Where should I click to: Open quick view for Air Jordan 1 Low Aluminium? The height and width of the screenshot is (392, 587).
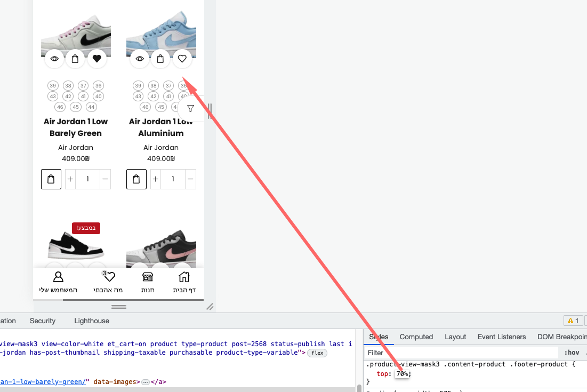[140, 59]
